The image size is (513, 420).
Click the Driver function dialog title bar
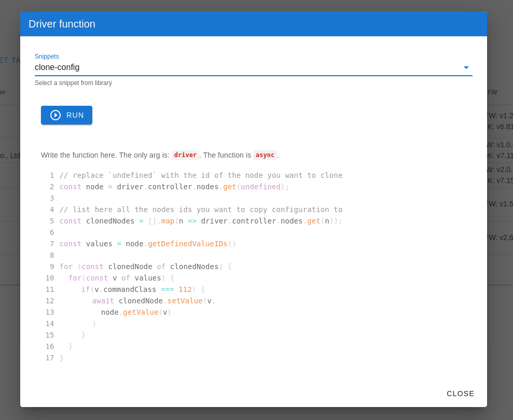click(x=62, y=24)
